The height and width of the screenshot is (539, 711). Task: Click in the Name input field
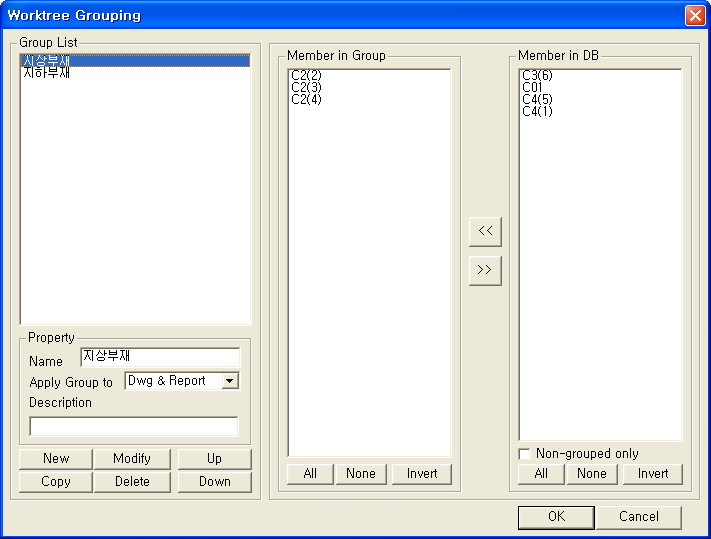[x=160, y=357]
